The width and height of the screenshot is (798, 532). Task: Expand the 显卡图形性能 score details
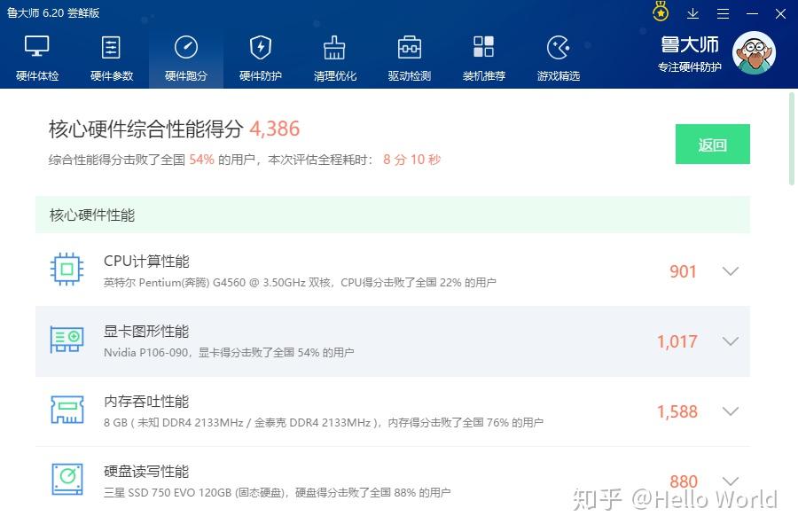pyautogui.click(x=731, y=341)
